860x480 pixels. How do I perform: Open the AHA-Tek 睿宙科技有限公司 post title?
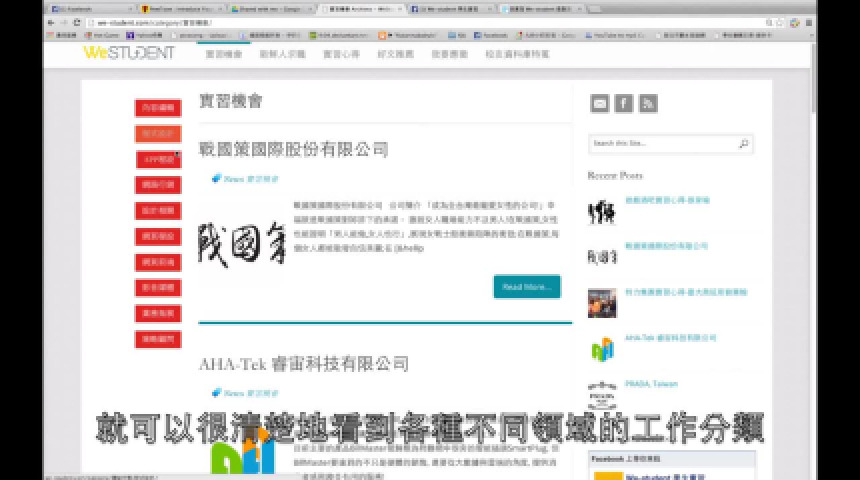click(303, 363)
